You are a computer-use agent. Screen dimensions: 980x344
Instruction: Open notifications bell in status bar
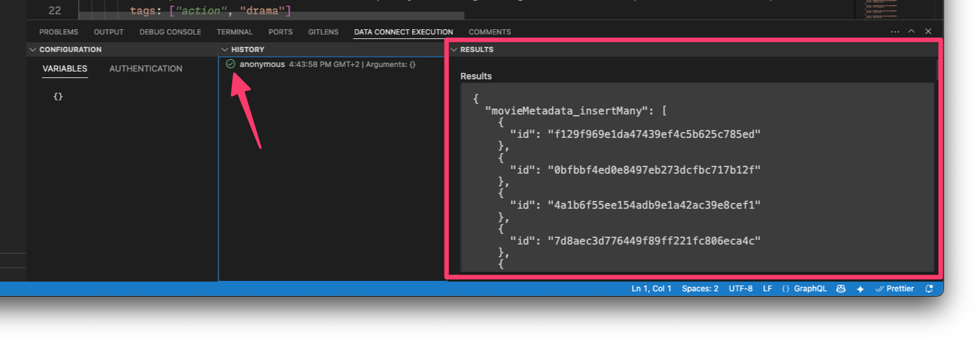point(929,289)
